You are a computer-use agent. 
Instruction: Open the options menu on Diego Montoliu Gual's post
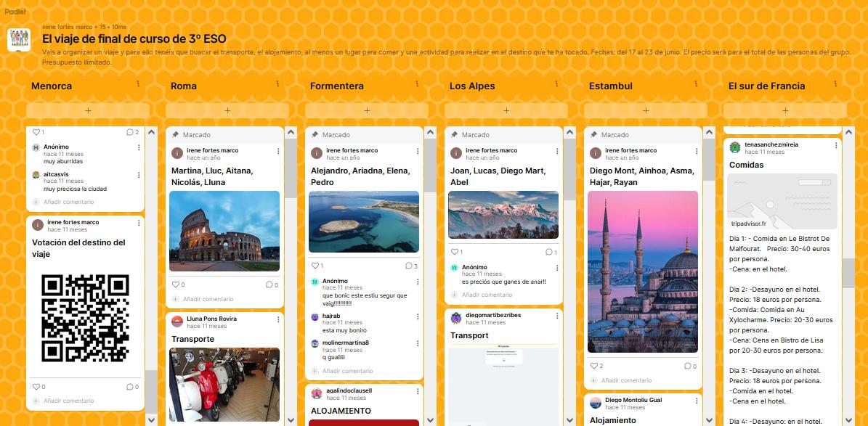click(x=696, y=403)
